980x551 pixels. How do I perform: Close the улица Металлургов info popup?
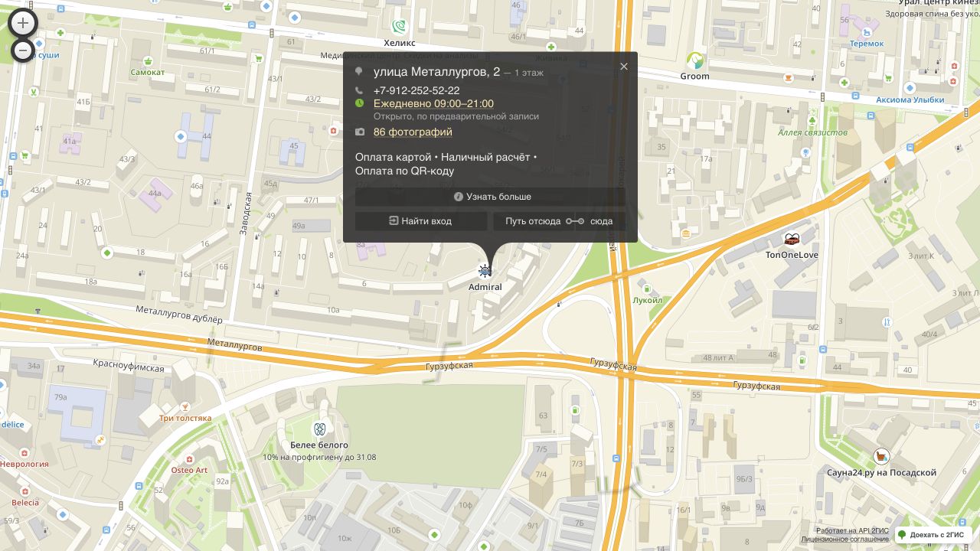pos(624,67)
